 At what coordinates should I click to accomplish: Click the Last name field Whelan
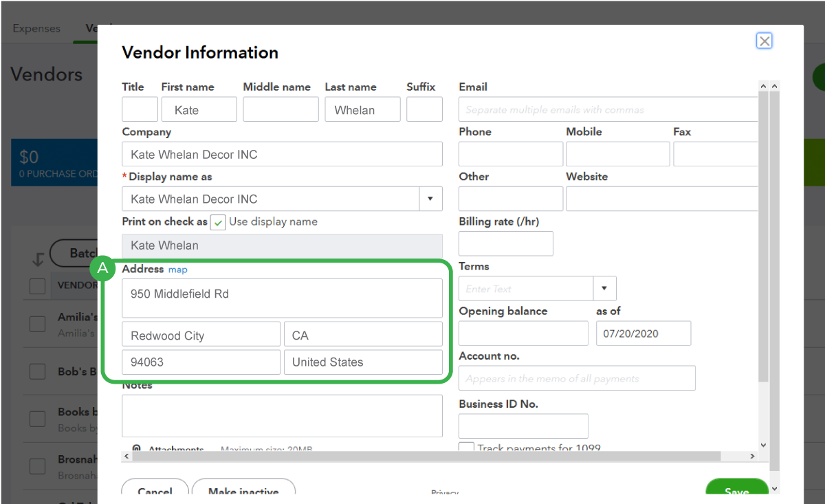pyautogui.click(x=362, y=109)
